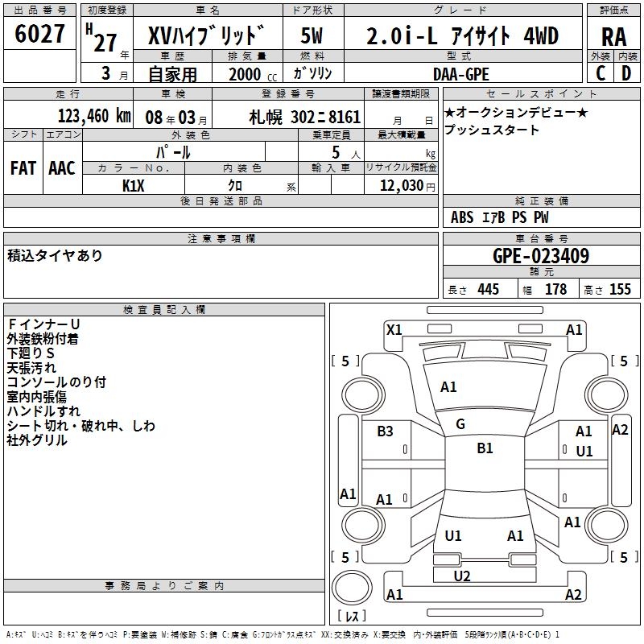This screenshot has width=644, height=644.
Task: Click the car name XVハイブリッド
Action: (206, 35)
